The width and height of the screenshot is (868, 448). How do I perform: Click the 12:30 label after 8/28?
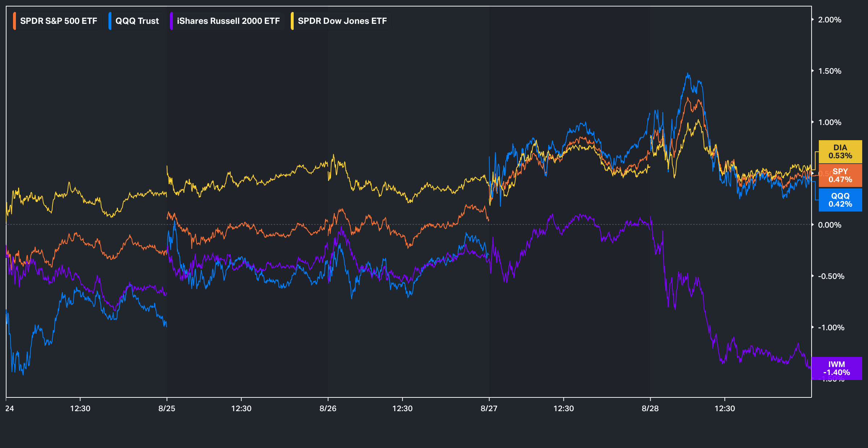click(x=725, y=409)
